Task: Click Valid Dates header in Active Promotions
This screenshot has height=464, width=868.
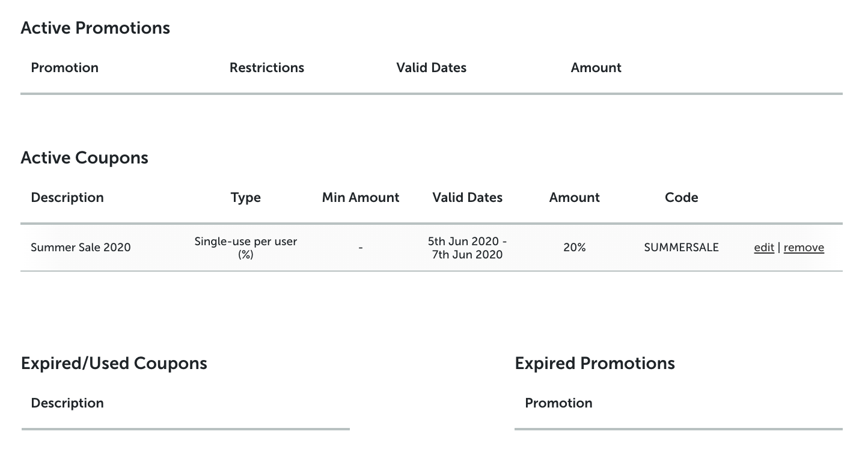Action: point(432,68)
